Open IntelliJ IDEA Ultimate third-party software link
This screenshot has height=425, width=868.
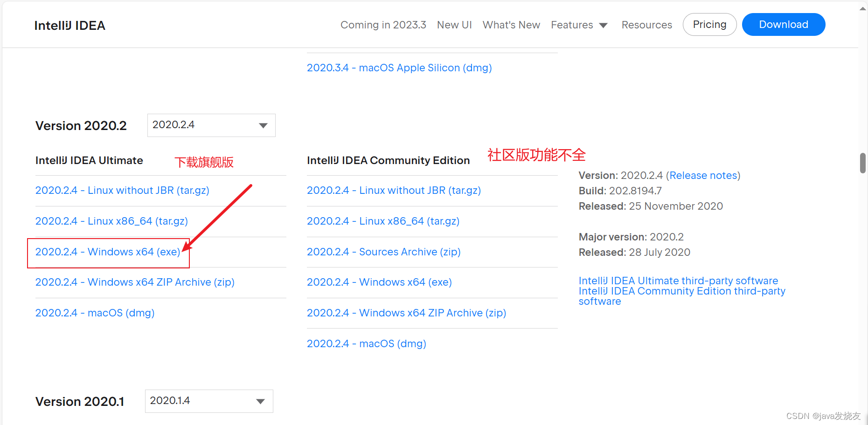(x=678, y=281)
